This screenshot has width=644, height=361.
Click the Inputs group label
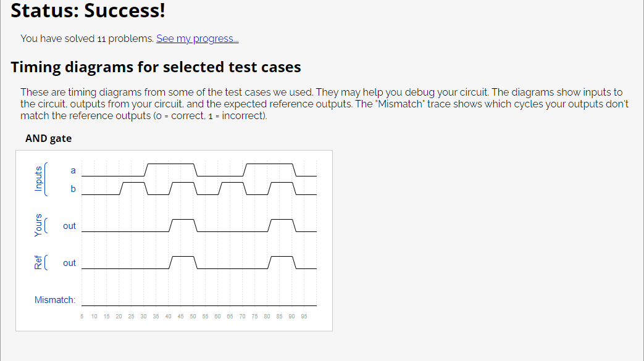[x=38, y=179]
